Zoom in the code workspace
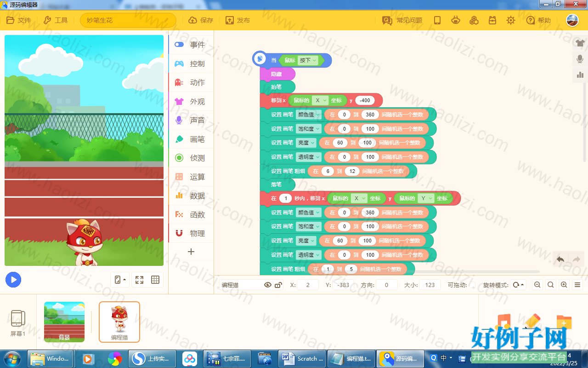This screenshot has height=368, width=588. click(x=564, y=285)
